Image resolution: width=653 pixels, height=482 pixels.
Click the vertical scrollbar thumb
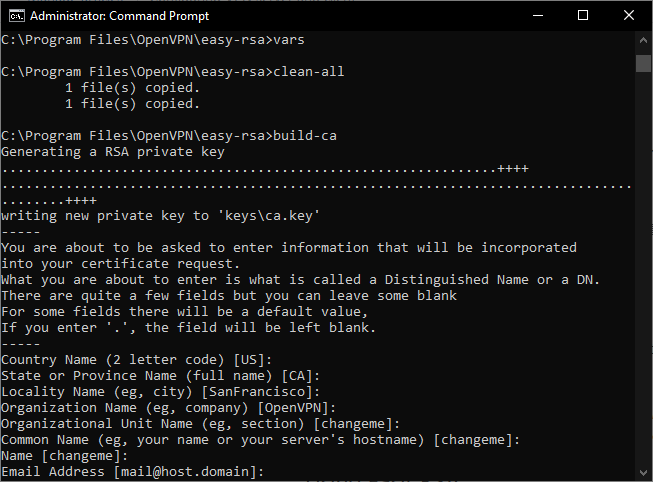click(x=643, y=63)
